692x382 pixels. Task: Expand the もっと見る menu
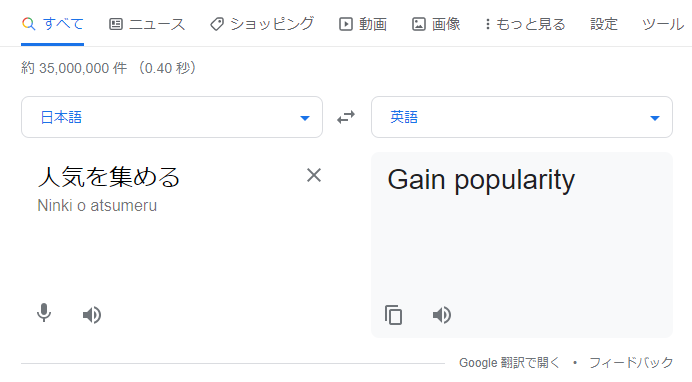(525, 24)
